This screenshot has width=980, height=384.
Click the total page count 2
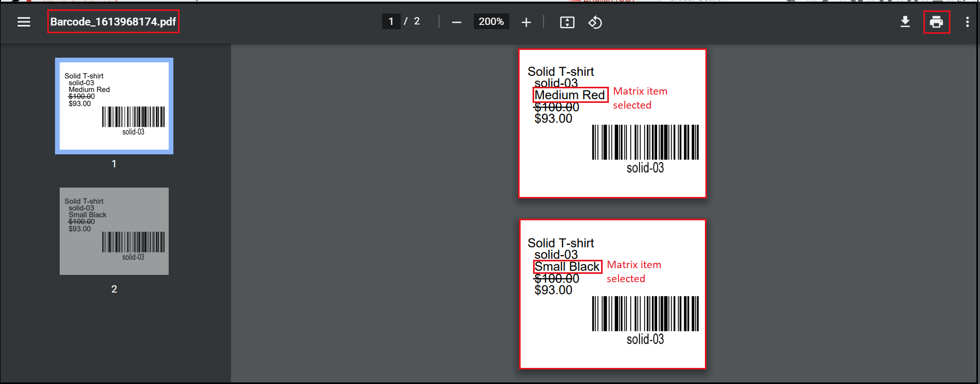[x=417, y=21]
